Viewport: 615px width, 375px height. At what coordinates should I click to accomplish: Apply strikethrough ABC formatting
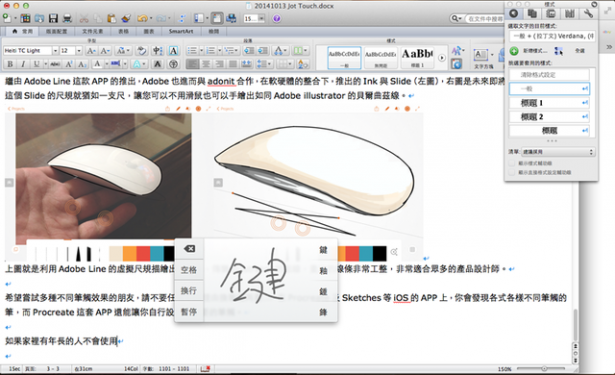coord(55,64)
